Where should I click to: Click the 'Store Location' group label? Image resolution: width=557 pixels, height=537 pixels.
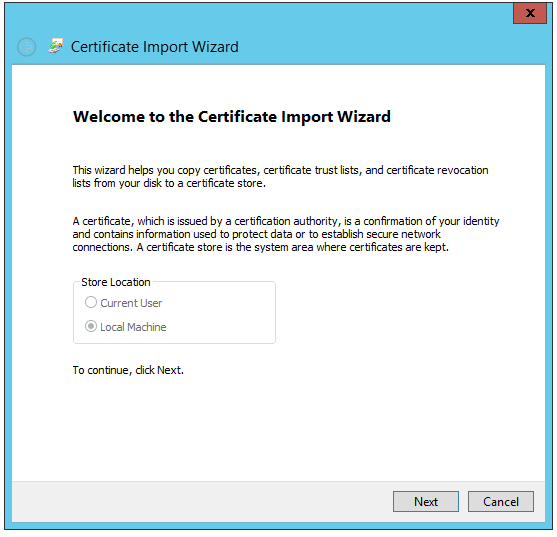(x=116, y=282)
